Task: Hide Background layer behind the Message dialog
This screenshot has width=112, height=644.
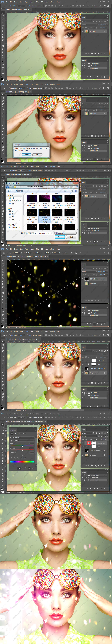Action: click(x=83, y=113)
